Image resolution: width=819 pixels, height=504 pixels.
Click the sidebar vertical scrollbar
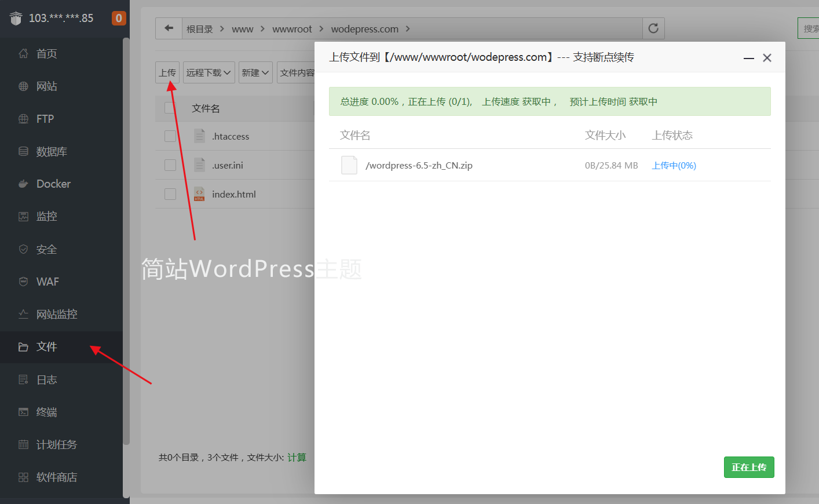[x=126, y=240]
